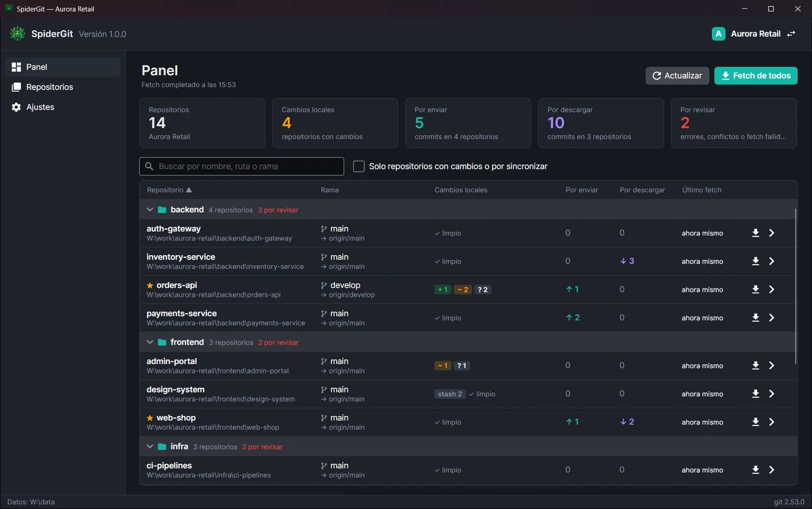Open details arrow for design-system row
812x509 pixels.
pyautogui.click(x=771, y=394)
